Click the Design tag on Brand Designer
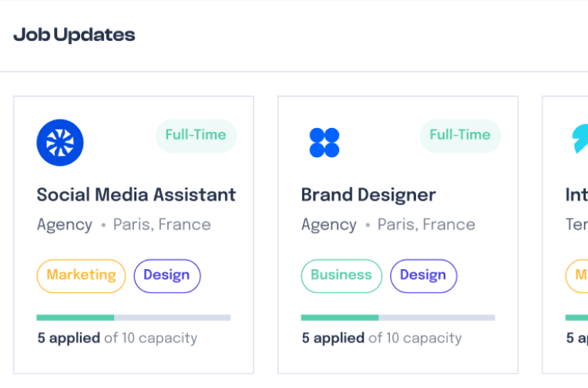 tap(424, 276)
